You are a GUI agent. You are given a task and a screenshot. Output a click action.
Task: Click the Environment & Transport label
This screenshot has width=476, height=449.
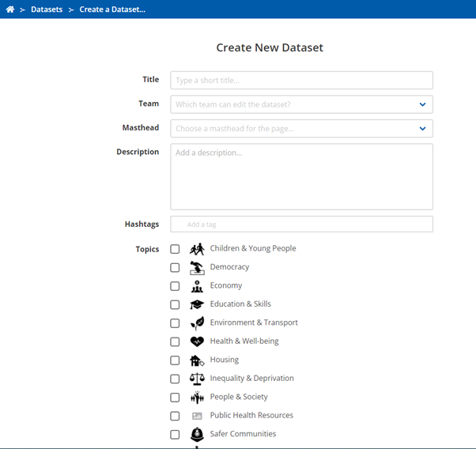254,323
